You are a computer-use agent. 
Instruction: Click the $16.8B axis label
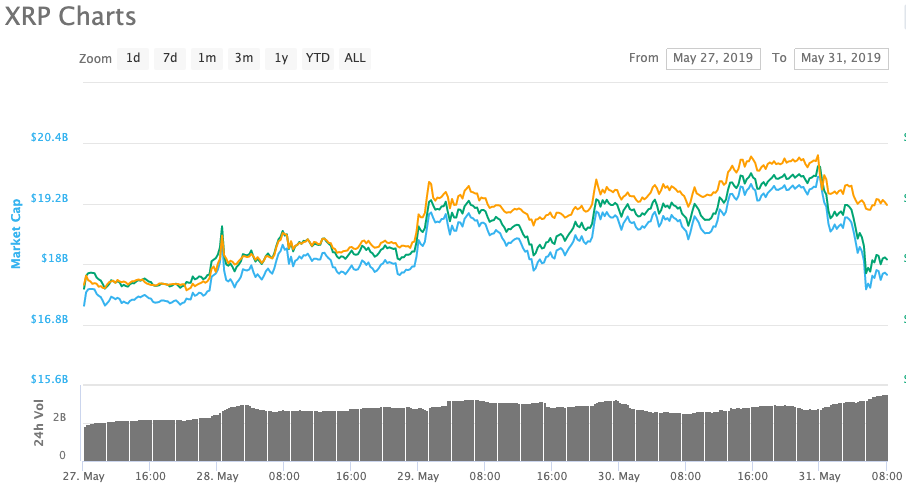(50, 319)
